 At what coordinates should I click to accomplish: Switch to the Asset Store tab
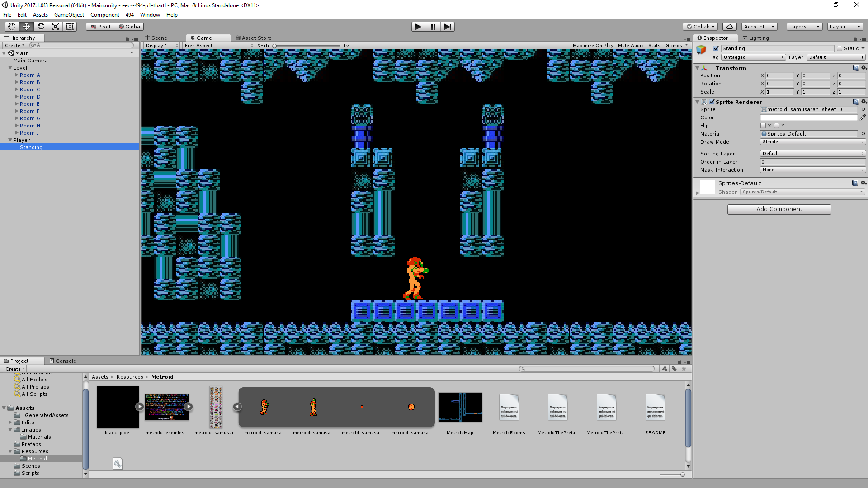(253, 38)
